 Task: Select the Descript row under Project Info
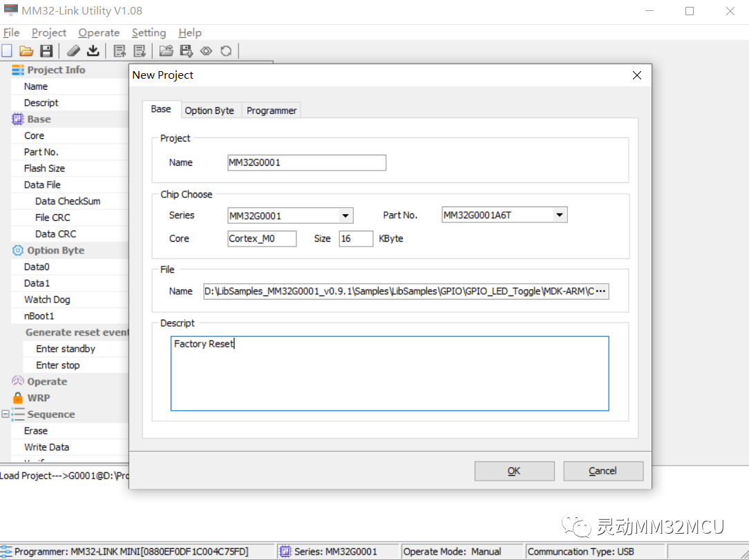(x=70, y=103)
